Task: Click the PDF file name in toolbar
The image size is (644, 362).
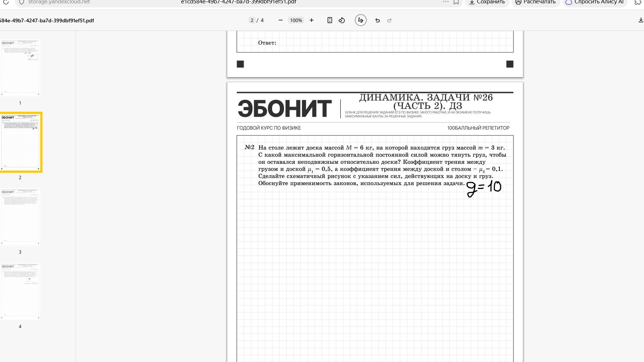Action: tap(47, 20)
